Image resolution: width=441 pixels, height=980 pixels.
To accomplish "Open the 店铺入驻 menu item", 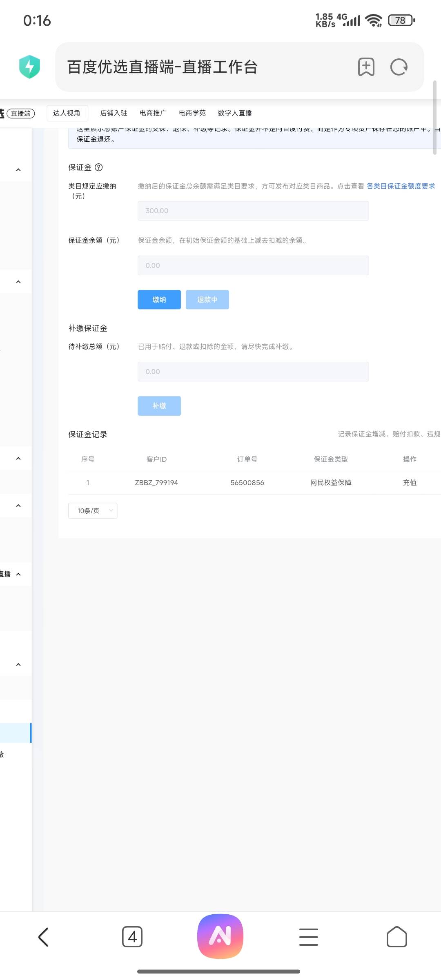I will (x=114, y=113).
